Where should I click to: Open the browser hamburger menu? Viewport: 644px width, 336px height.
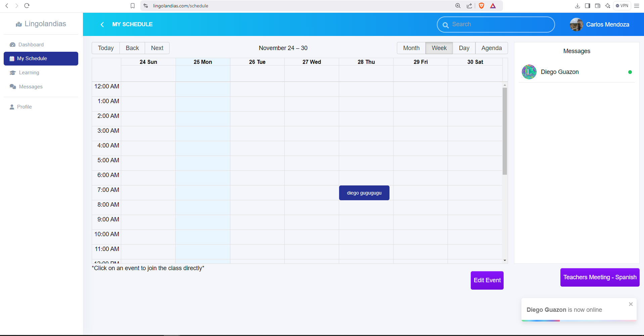(x=637, y=6)
